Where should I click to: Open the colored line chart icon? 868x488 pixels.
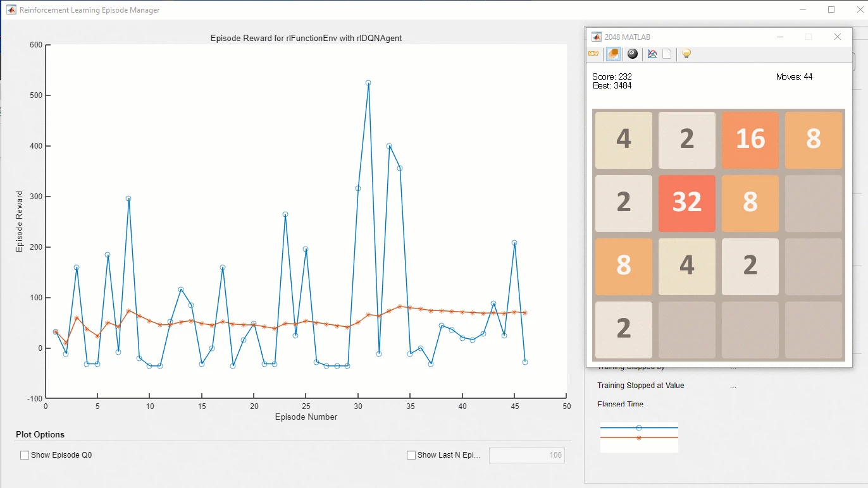[x=652, y=54]
